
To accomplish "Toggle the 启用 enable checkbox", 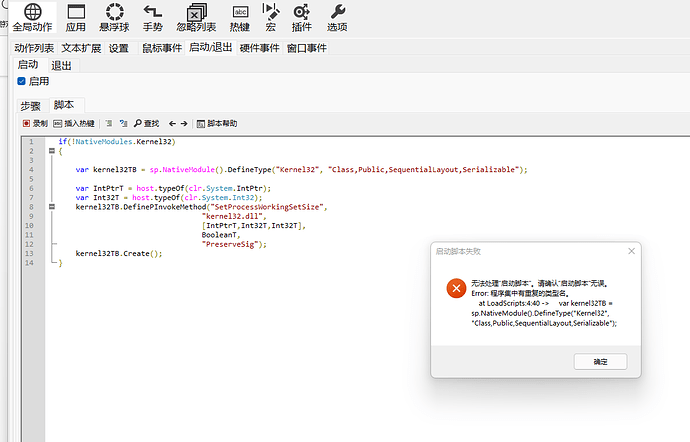I will (23, 81).
